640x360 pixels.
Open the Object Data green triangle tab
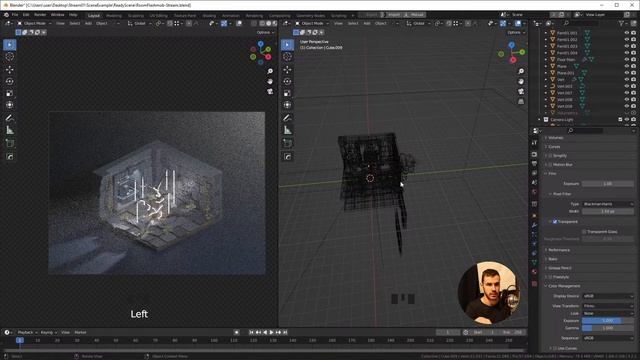click(534, 262)
